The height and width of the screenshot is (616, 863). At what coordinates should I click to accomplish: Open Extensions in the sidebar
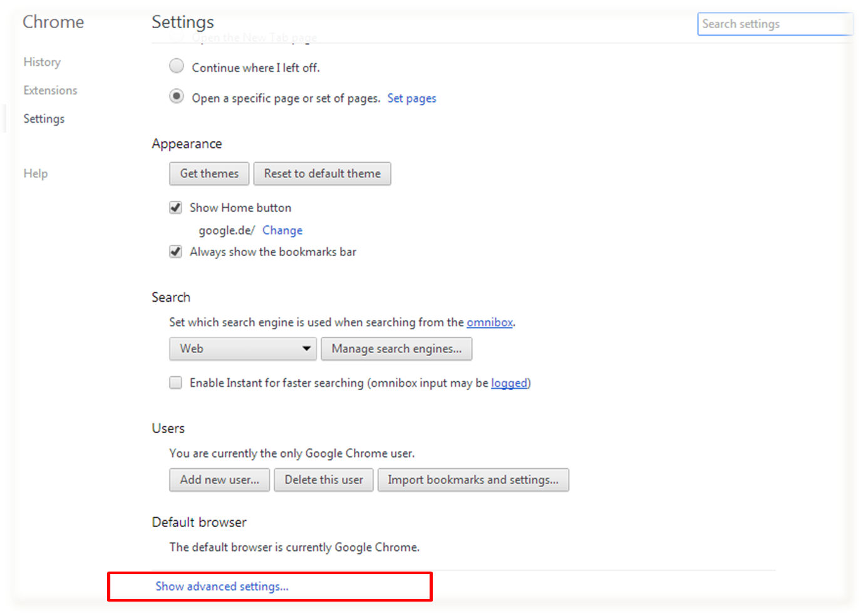point(50,90)
